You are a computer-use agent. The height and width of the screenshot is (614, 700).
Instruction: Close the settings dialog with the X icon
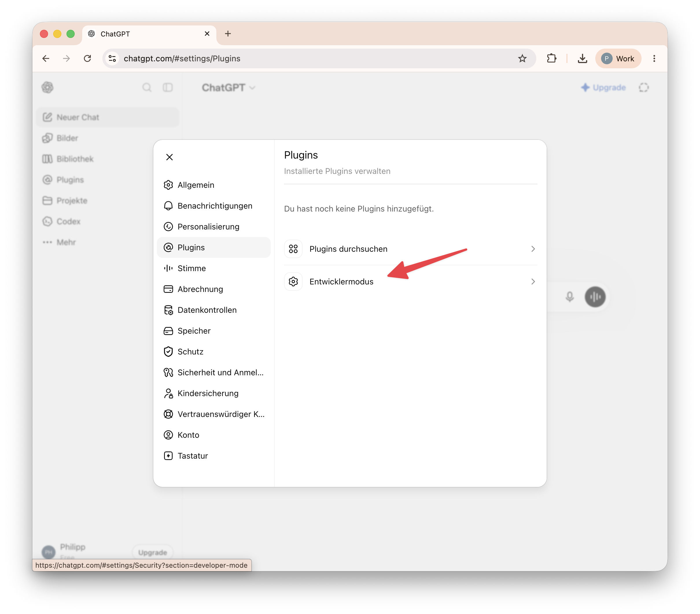[169, 157]
